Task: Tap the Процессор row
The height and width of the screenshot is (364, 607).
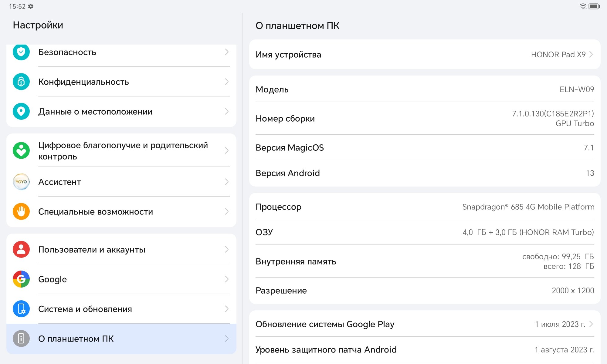Action: pos(425,207)
